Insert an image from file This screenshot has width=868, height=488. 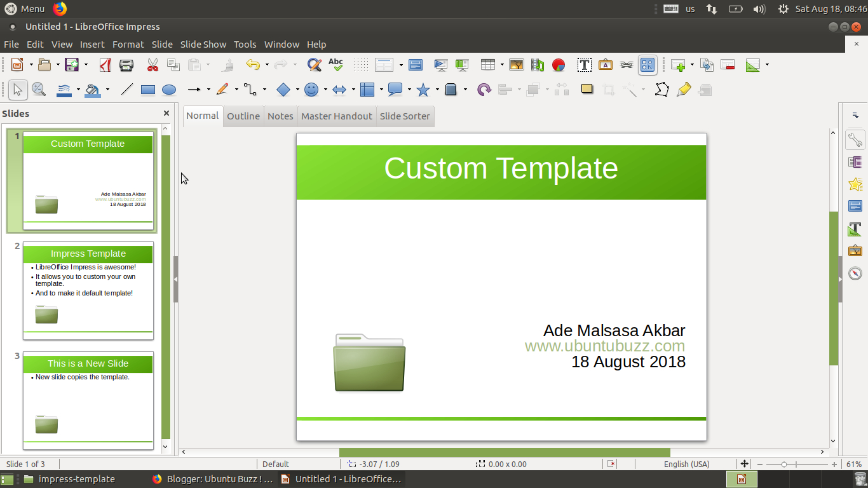click(x=517, y=65)
